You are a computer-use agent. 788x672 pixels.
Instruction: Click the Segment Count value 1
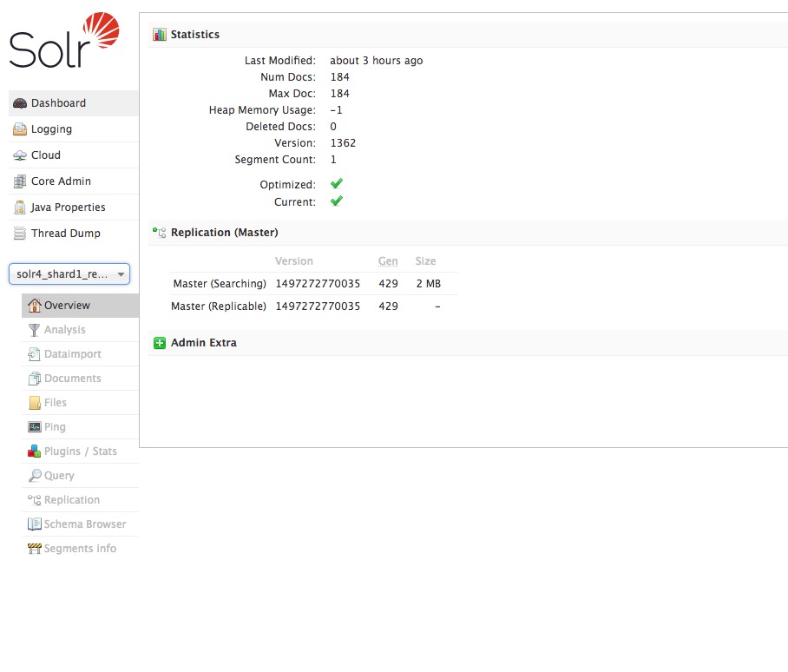coord(333,160)
